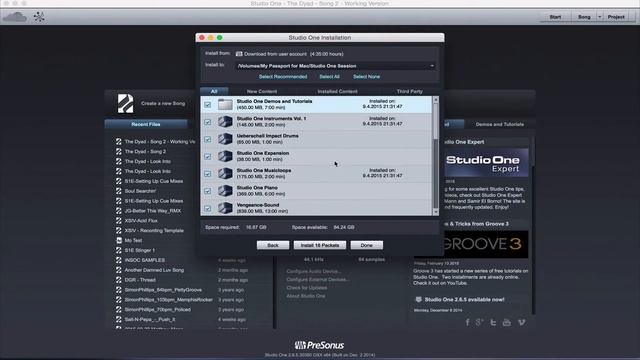Click song icon next to INSOC SAMPLES
The width and height of the screenshot is (640, 360).
point(119,260)
